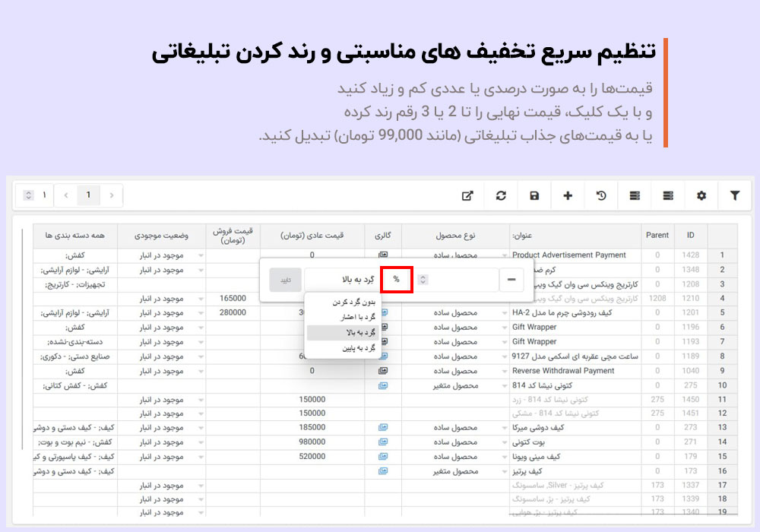Screen dimensions: 760x532
Task: Select regular price cell 520000
Action: tap(312, 457)
